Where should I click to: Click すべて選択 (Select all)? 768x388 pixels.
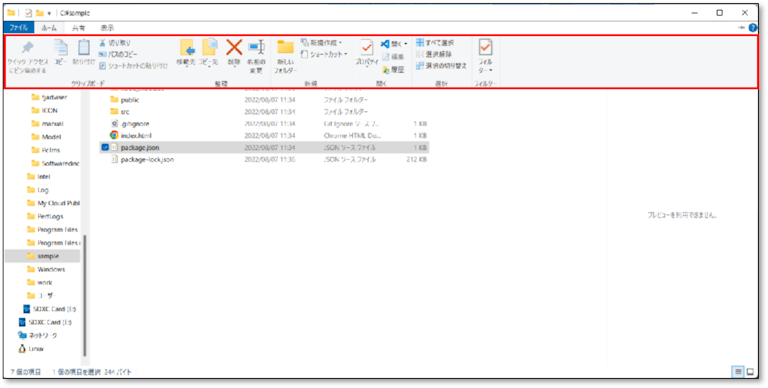pyautogui.click(x=435, y=43)
